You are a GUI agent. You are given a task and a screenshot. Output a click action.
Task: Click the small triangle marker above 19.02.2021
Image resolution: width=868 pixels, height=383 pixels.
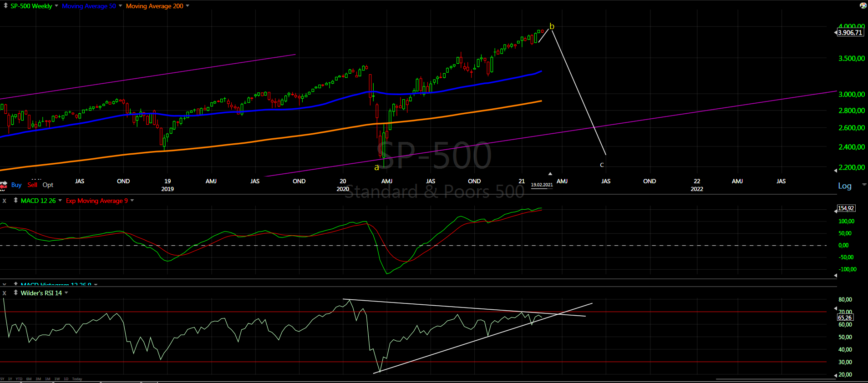pos(550,174)
